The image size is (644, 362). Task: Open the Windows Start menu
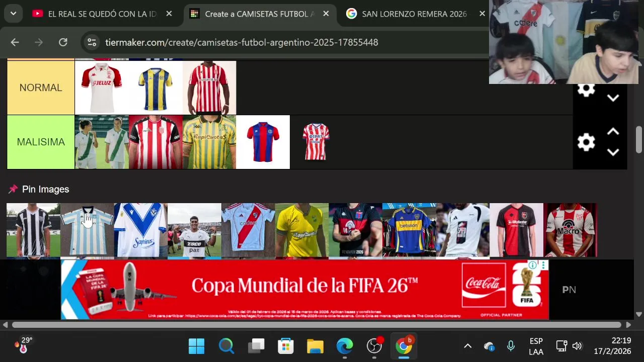197,346
